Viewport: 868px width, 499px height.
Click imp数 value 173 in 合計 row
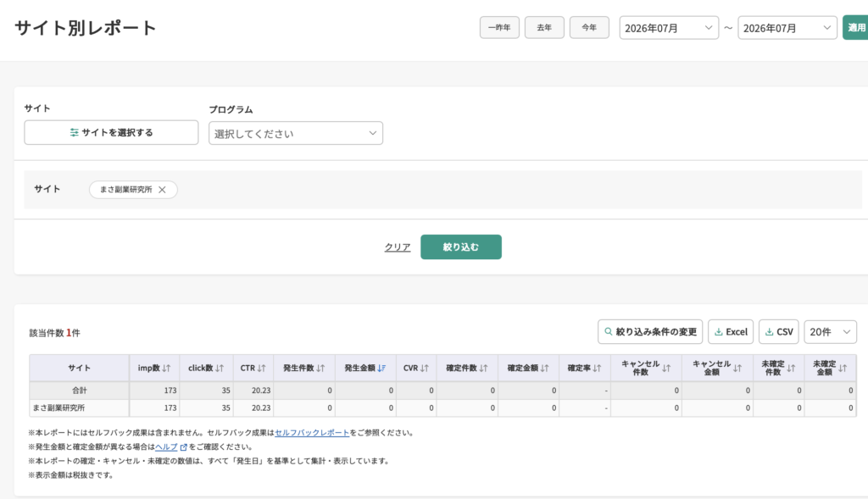pyautogui.click(x=170, y=391)
